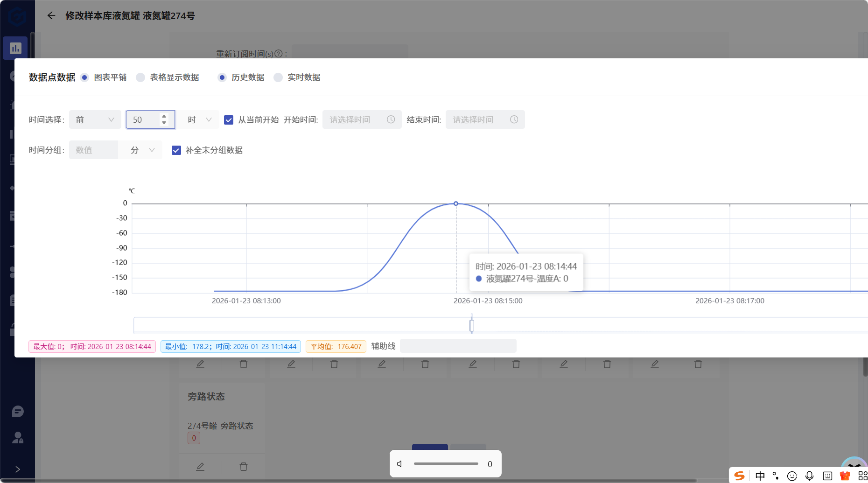The height and width of the screenshot is (483, 868).
Task: Select the 表格显示数据 radio option
Action: (140, 77)
